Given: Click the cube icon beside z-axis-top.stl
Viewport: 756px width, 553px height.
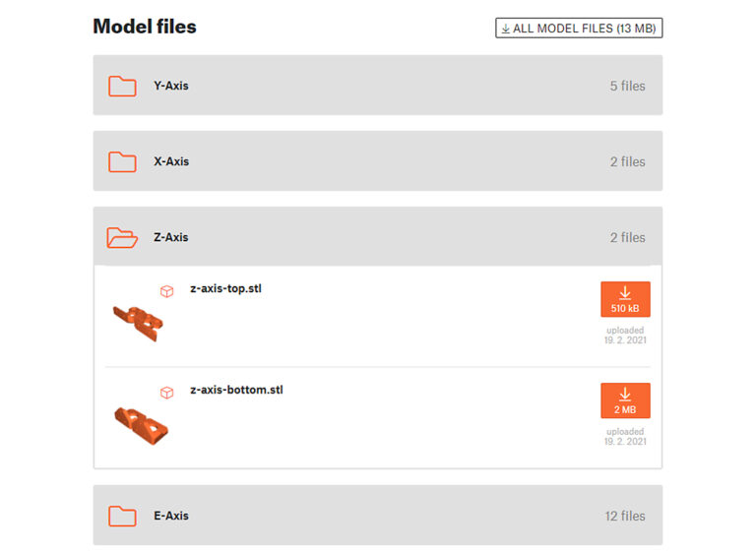Looking at the screenshot, I should click(167, 290).
